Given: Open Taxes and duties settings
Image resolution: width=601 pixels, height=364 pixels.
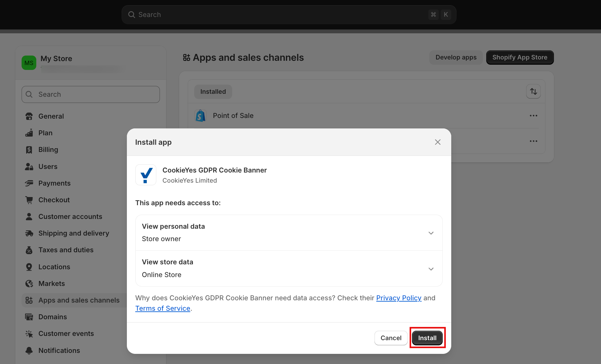Looking at the screenshot, I should 29,250.
